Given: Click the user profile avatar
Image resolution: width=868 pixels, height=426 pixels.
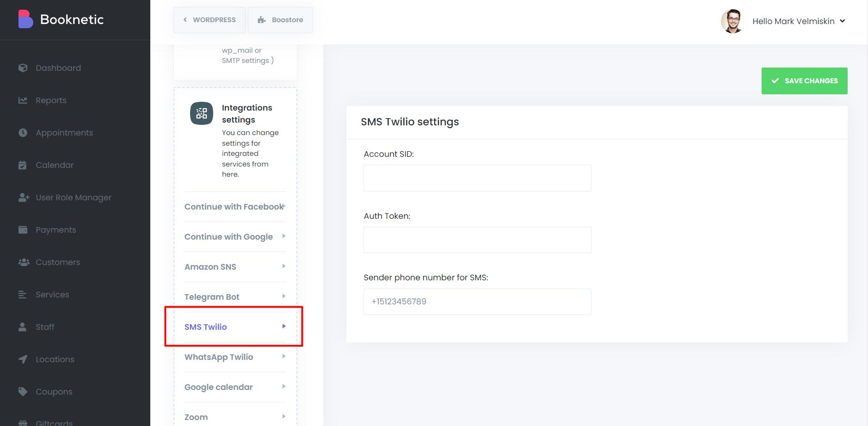Looking at the screenshot, I should 732,21.
